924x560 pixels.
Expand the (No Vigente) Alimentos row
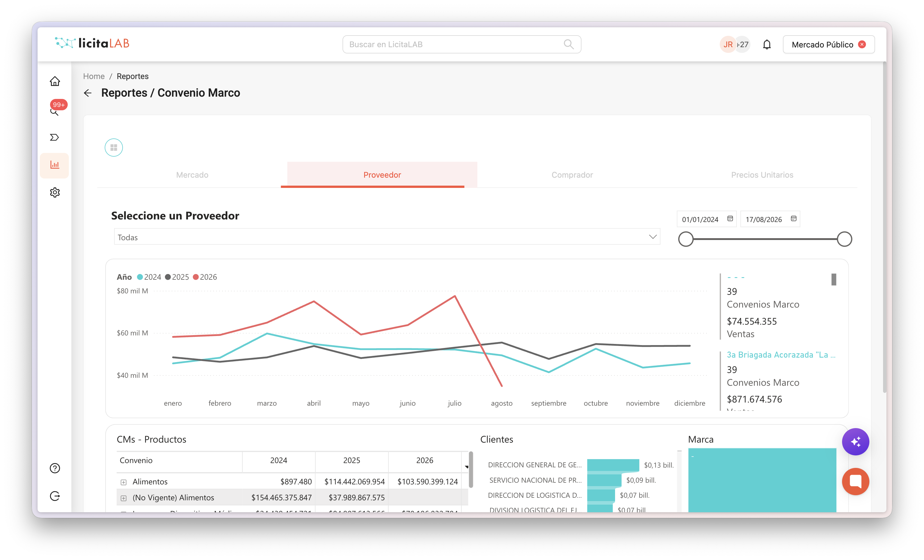click(124, 498)
